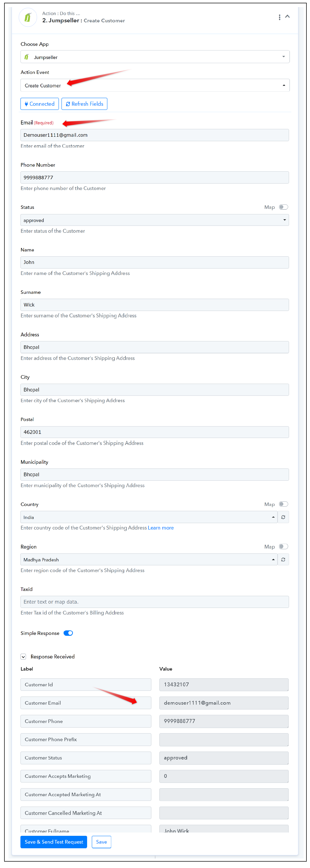Click the Customer Cancelled Marketing At value field
The width and height of the screenshot is (310, 868).
224,813
